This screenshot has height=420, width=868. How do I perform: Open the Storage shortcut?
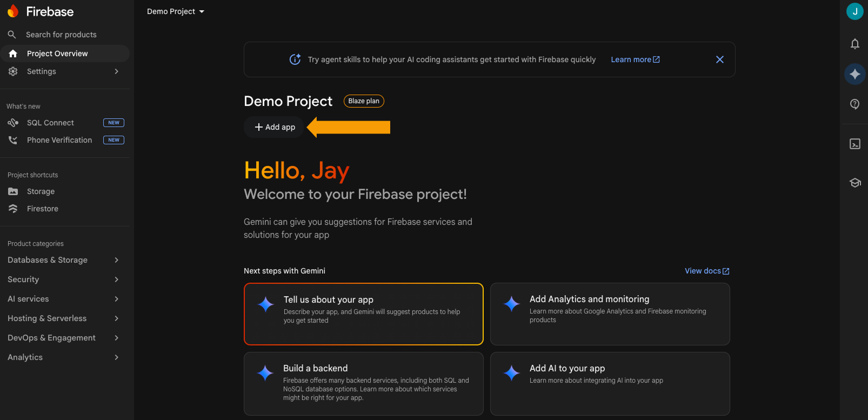pyautogui.click(x=65, y=191)
